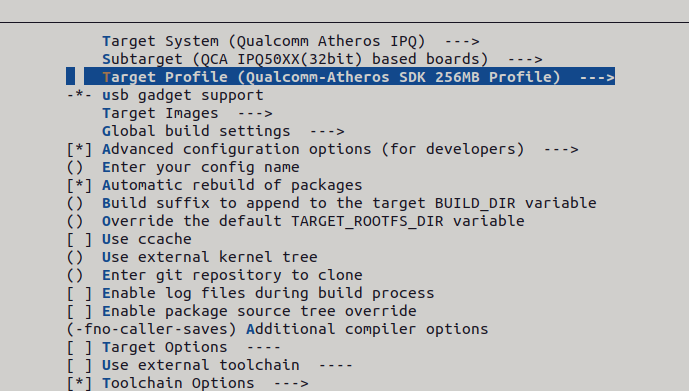Enable log files during build process
Viewport: 689px width, 391px height.
tap(80, 293)
